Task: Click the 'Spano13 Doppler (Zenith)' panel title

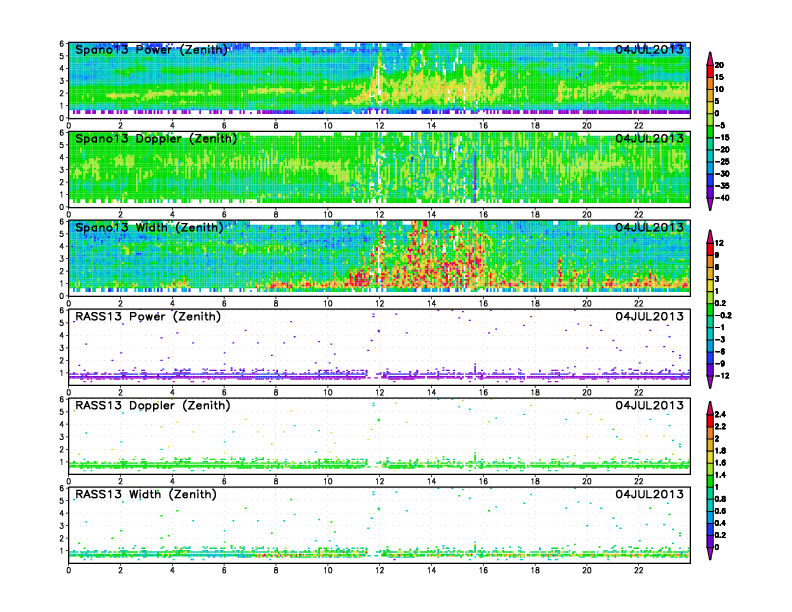Action: (x=156, y=139)
